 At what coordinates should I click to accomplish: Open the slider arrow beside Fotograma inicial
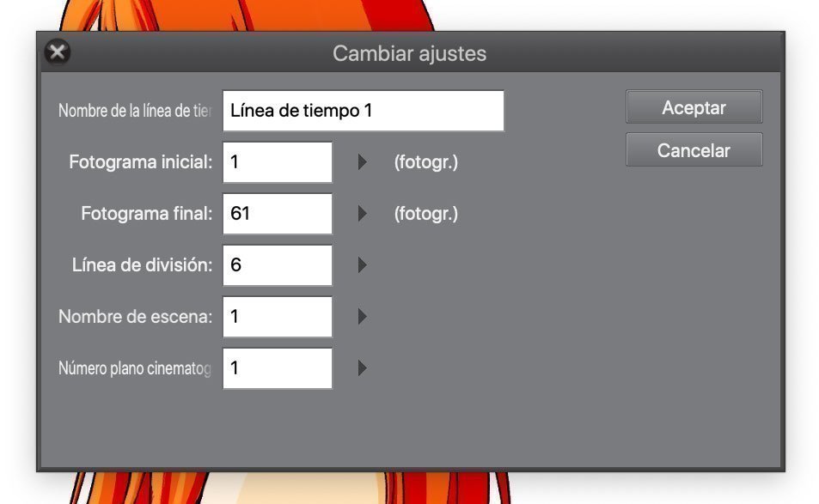[362, 162]
